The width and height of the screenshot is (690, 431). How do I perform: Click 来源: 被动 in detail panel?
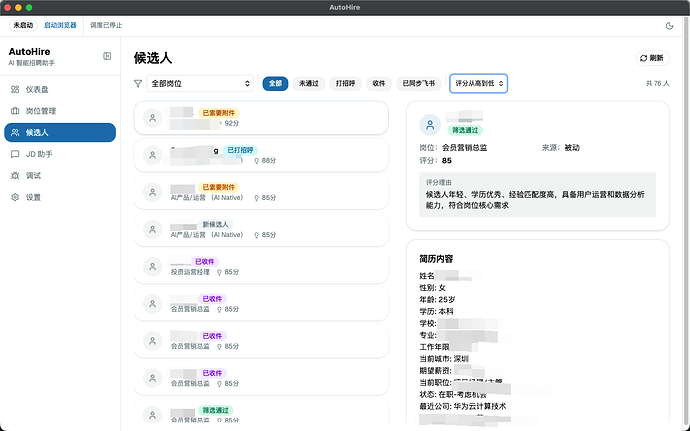[561, 148]
